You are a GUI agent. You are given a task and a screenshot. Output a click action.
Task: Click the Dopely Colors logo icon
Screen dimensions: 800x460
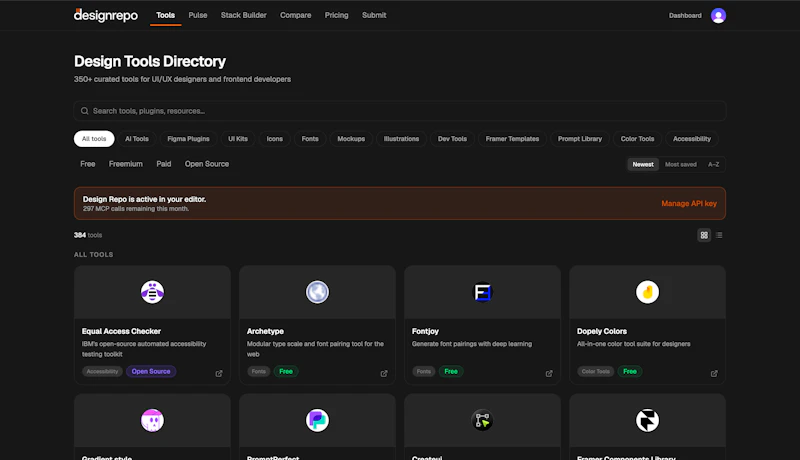click(x=647, y=292)
